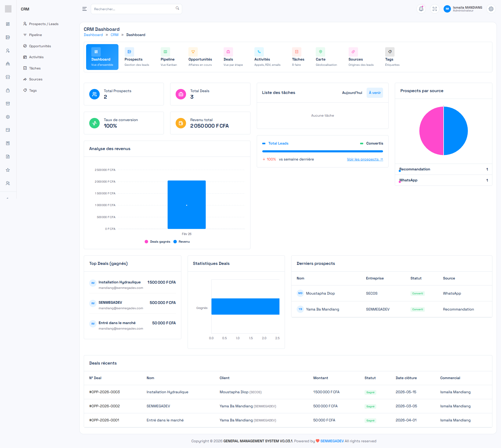Screen dimensions: 501x448
Task: Select the Opportunités shortcut icon
Action: (193, 52)
